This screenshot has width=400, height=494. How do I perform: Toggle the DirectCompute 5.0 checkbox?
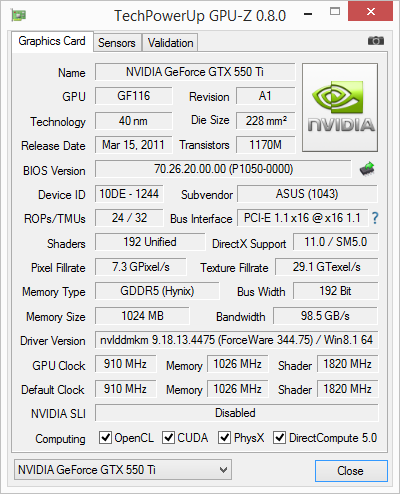(279, 437)
